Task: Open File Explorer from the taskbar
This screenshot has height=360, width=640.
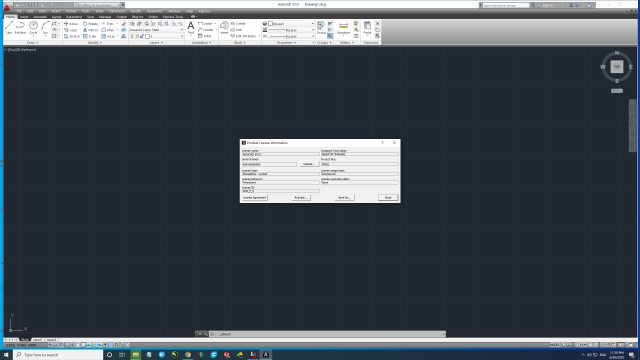Action: 136,355
